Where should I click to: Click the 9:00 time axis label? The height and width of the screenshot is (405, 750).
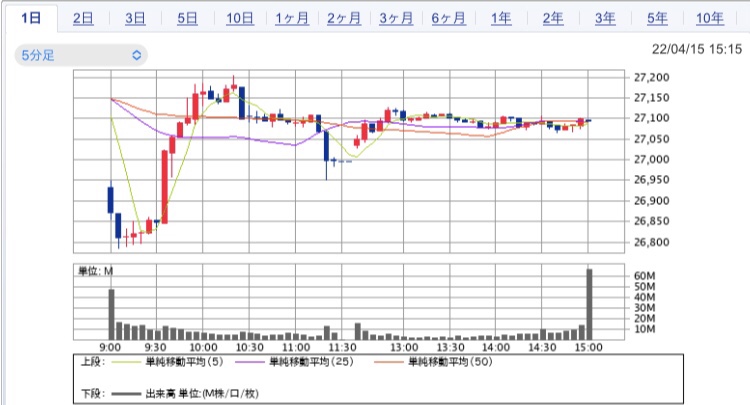[x=110, y=347]
